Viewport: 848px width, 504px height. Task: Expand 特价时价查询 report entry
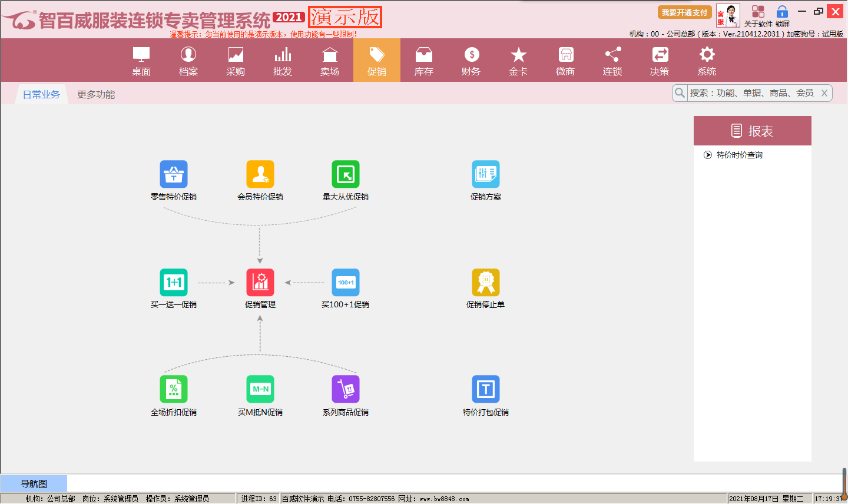tap(739, 155)
